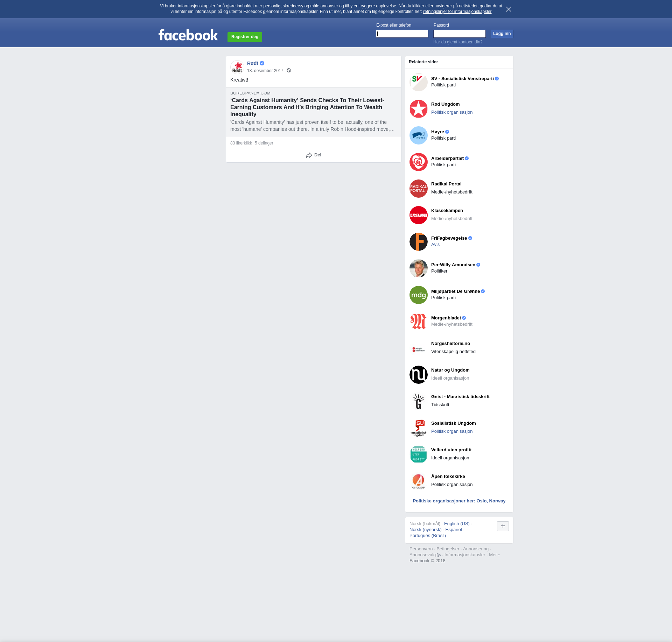Open Klassekampen logo

419,215
